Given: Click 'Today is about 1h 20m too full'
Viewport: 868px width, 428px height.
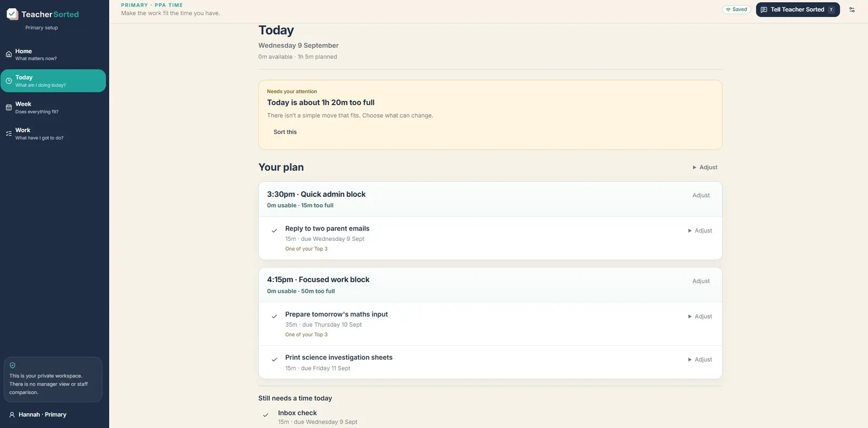Looking at the screenshot, I should coord(321,103).
